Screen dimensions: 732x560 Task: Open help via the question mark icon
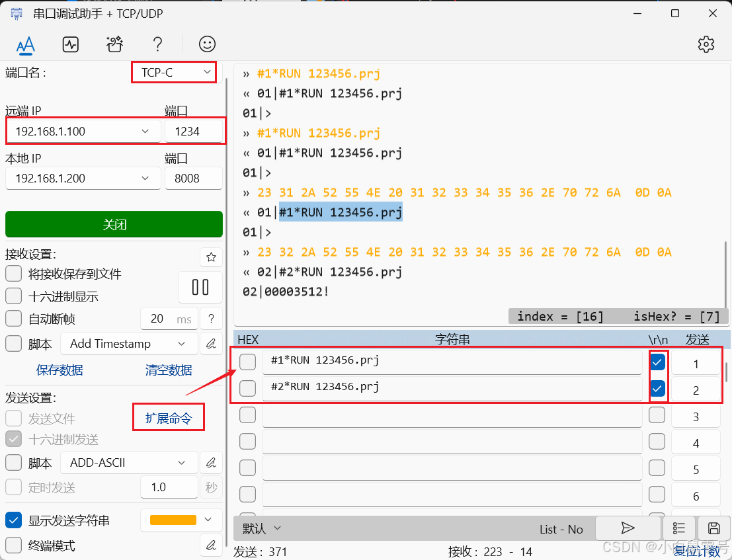[x=157, y=44]
